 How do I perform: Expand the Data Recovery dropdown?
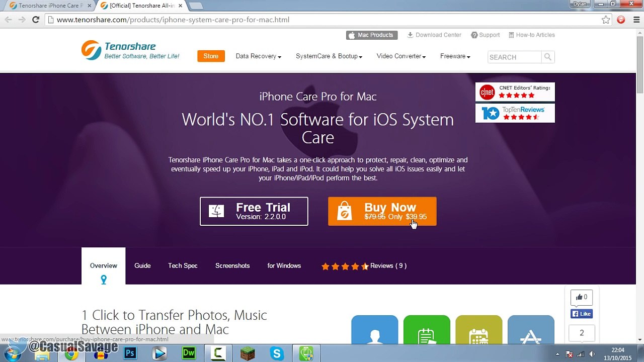[x=258, y=56]
